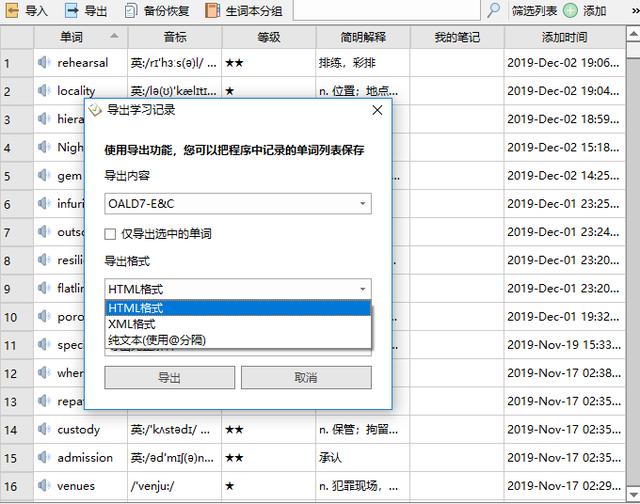The width and height of the screenshot is (640, 504).
Task: Play audio for row 8 resili word
Action: [43, 260]
